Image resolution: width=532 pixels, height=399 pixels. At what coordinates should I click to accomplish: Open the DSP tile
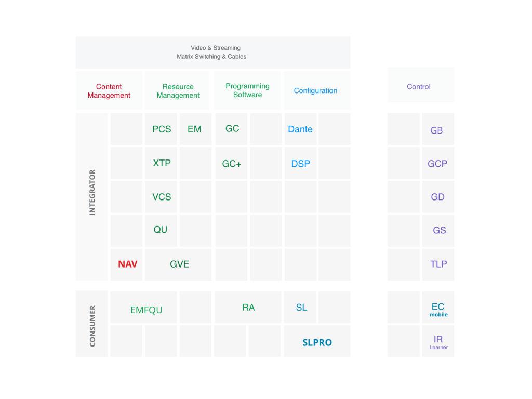pyautogui.click(x=300, y=164)
